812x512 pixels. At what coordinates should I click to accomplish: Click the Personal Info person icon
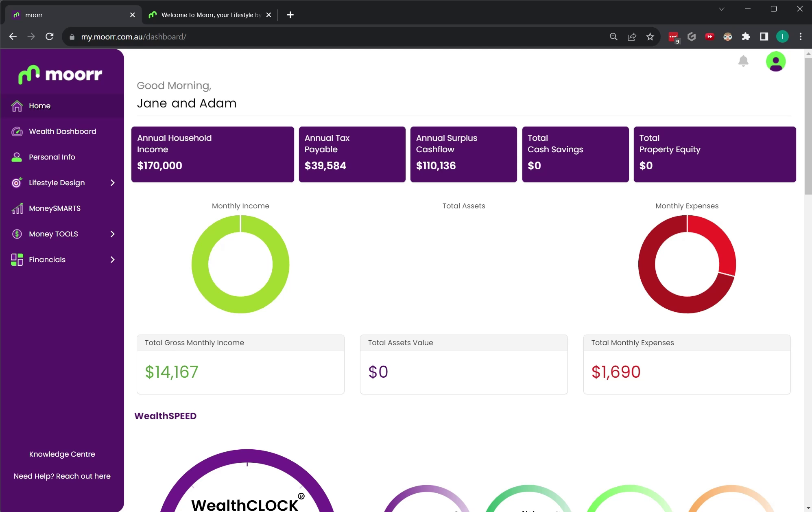click(17, 157)
